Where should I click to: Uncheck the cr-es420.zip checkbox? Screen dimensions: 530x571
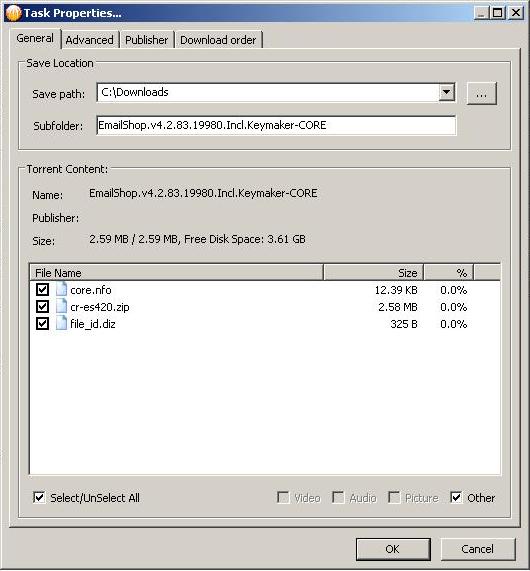point(42,307)
